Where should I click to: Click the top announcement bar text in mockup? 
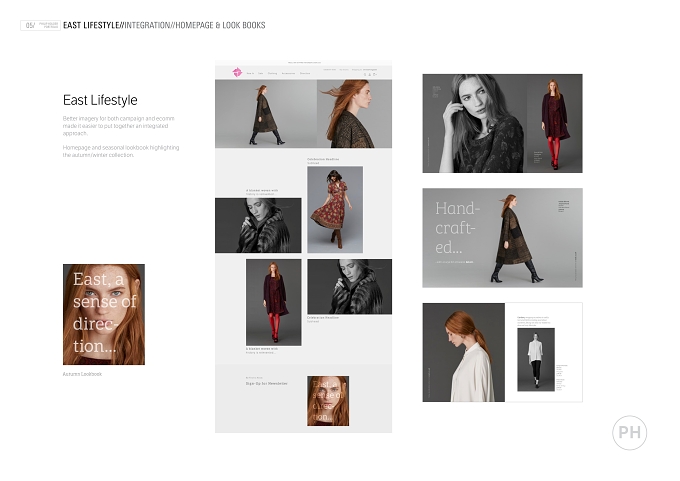(x=304, y=63)
